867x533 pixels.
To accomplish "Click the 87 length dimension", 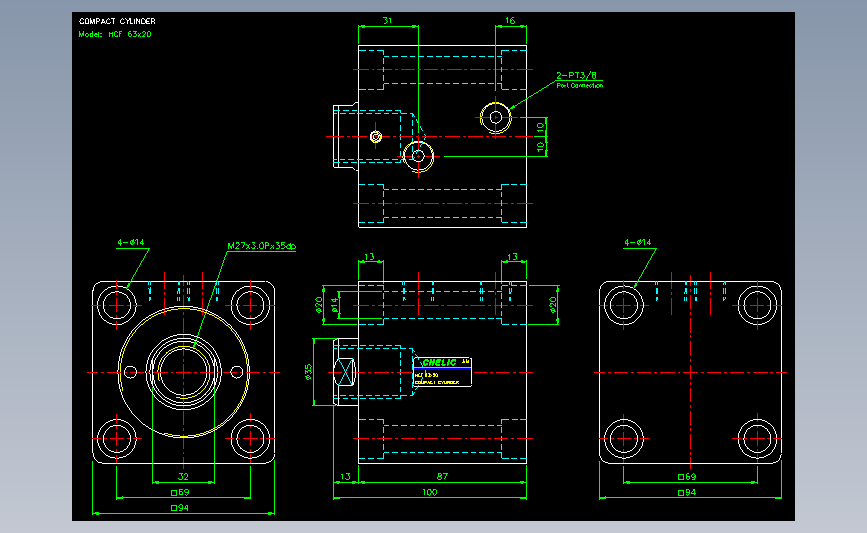I will tap(442, 476).
